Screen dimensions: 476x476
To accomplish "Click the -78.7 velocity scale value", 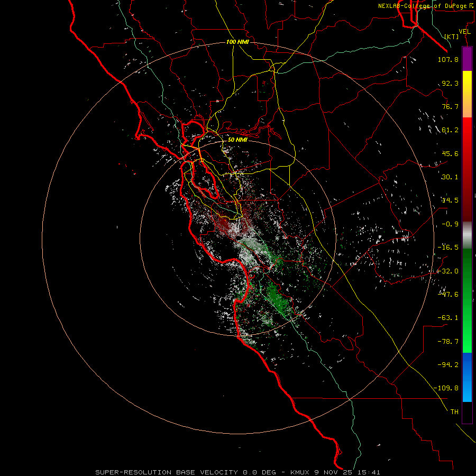I will pyautogui.click(x=448, y=342).
